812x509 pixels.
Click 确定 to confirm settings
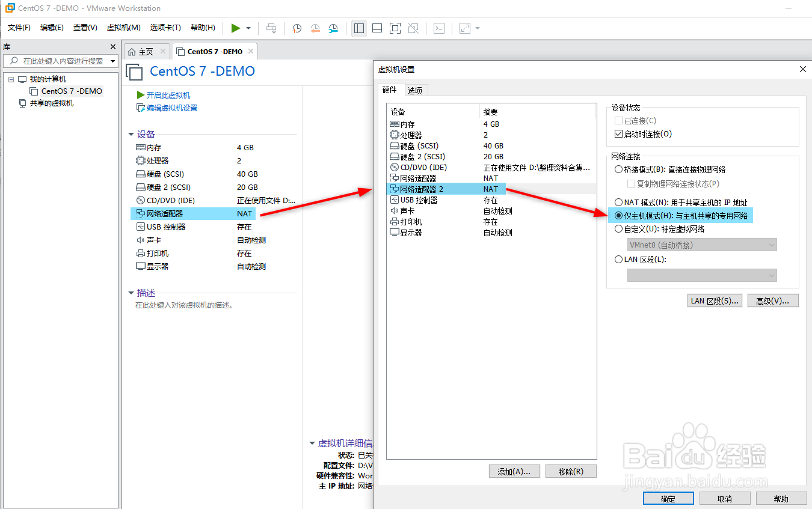[668, 499]
